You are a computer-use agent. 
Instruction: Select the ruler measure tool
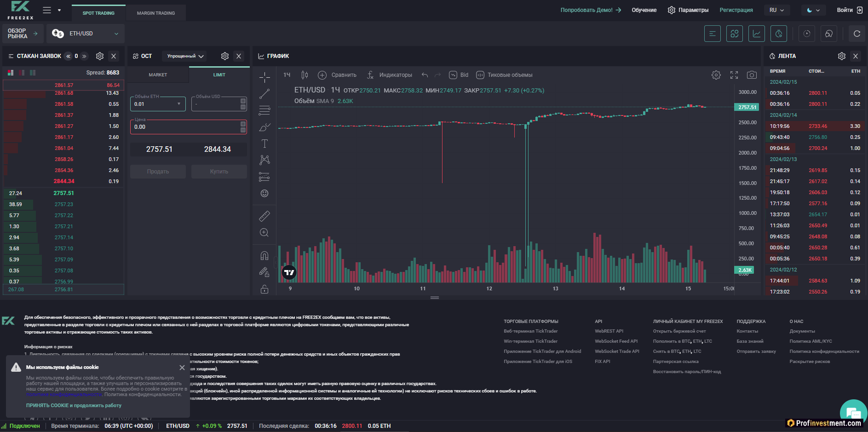[264, 216]
